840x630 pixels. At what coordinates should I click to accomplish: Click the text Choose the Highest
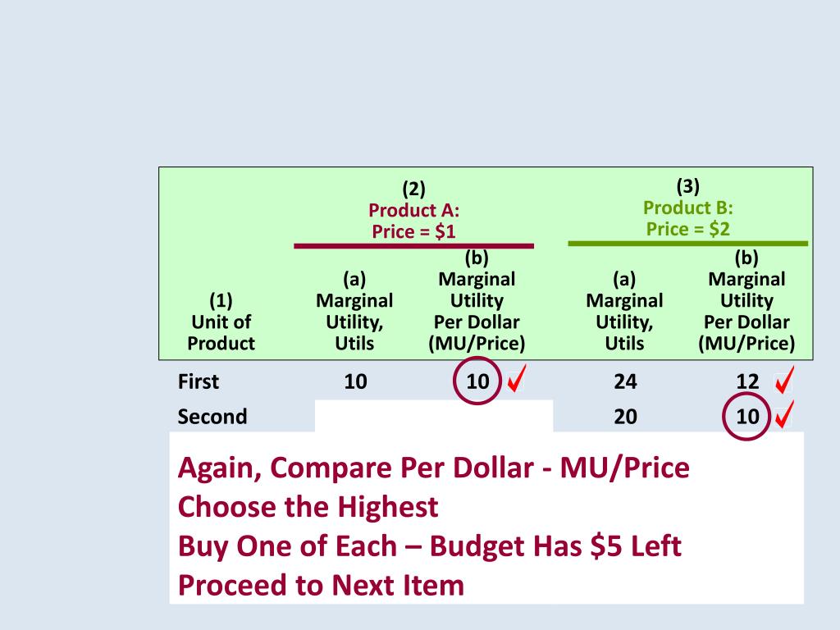(308, 507)
